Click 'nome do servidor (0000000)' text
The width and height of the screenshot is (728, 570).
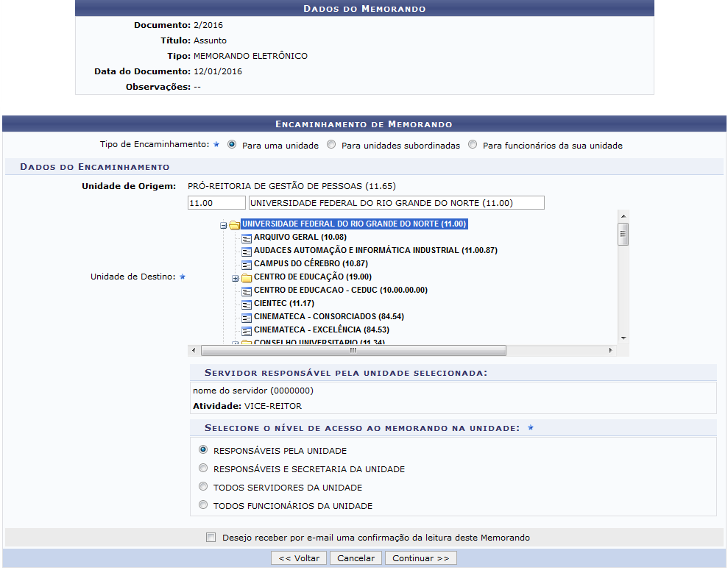coord(253,391)
